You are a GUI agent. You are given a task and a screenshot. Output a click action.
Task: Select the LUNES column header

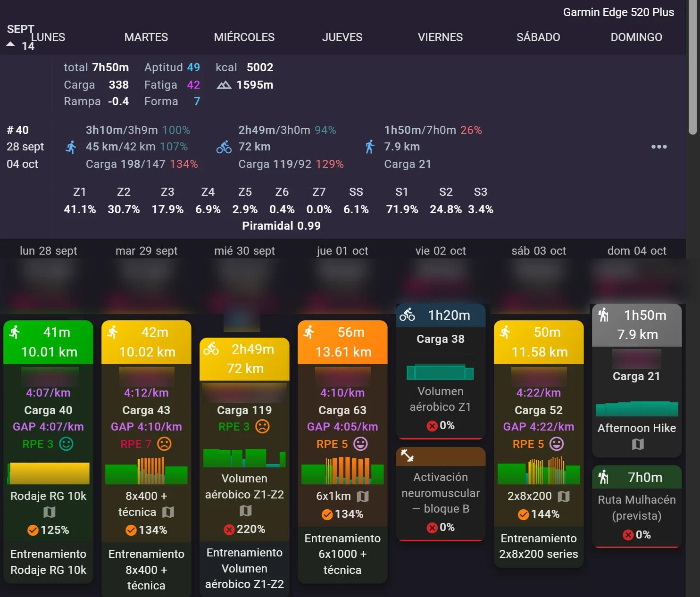point(48,37)
